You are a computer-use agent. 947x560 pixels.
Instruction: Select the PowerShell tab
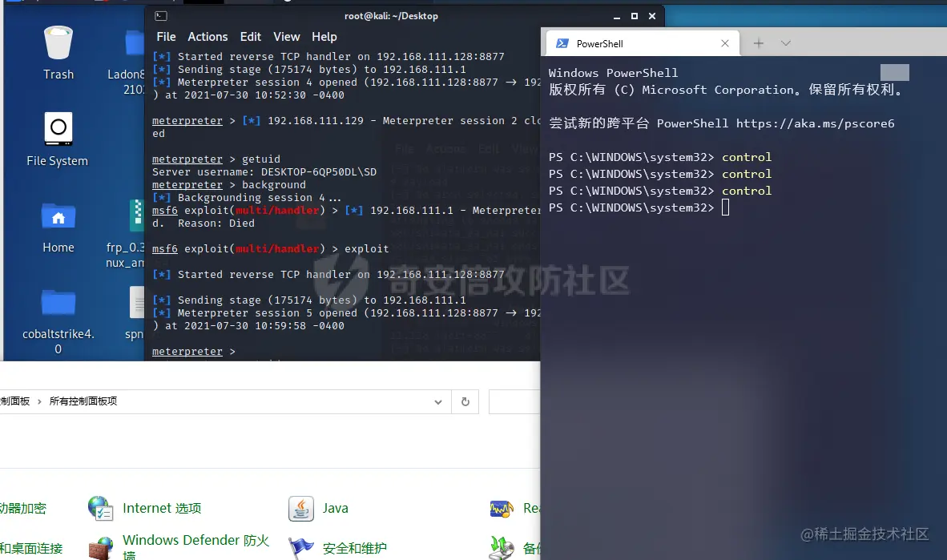643,43
